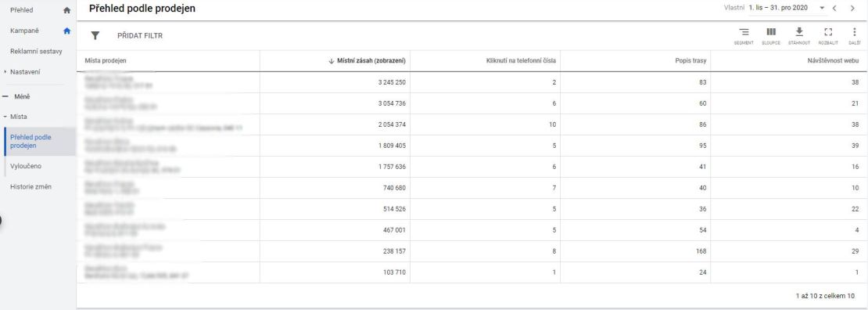
Task: Click PŘIDAT FILTR button
Action: point(140,35)
